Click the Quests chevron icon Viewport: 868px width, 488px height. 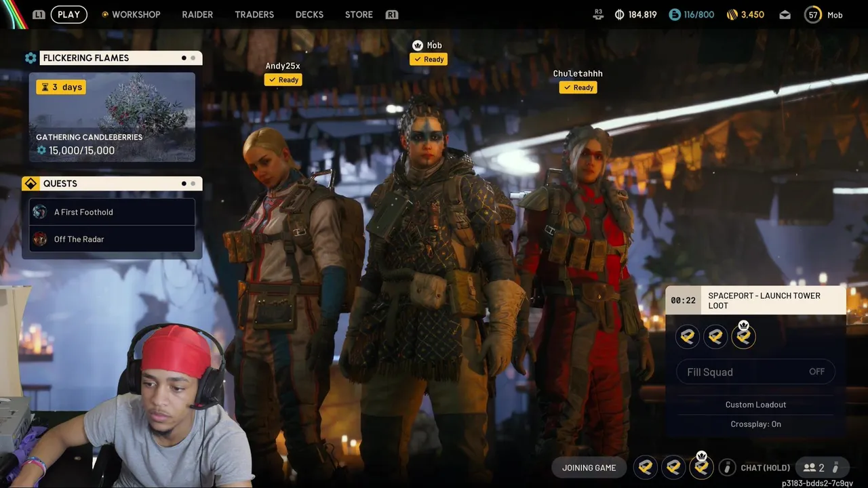coord(31,184)
